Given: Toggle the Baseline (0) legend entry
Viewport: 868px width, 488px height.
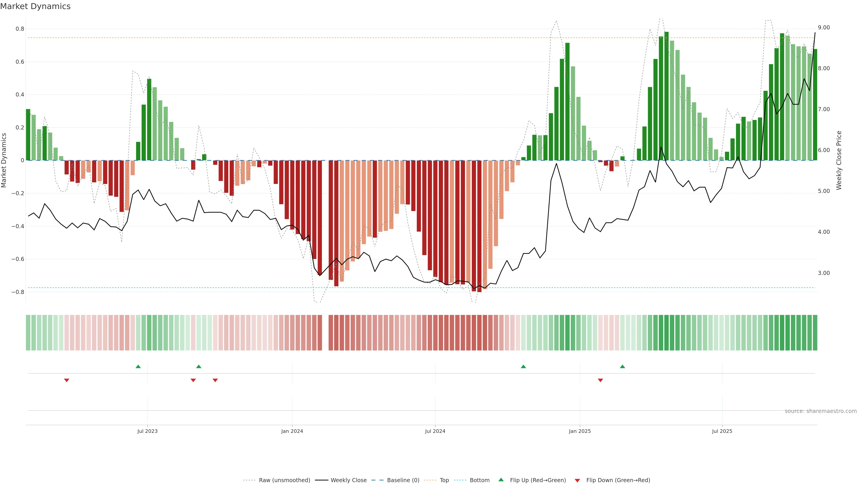Looking at the screenshot, I should tap(403, 480).
